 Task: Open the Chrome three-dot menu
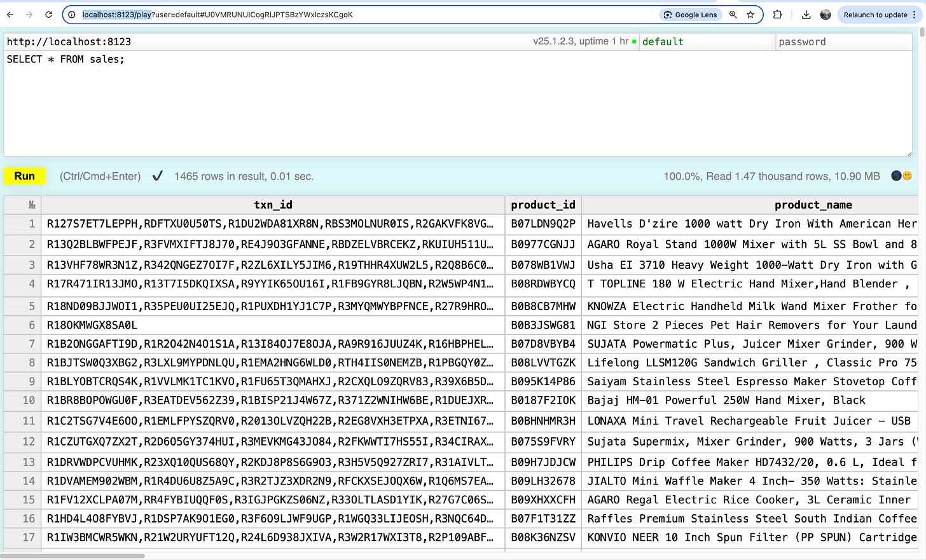pyautogui.click(x=915, y=15)
